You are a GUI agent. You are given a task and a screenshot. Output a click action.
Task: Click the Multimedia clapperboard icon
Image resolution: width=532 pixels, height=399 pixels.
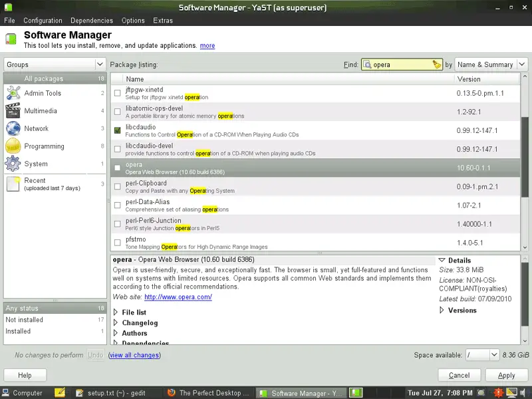point(13,110)
